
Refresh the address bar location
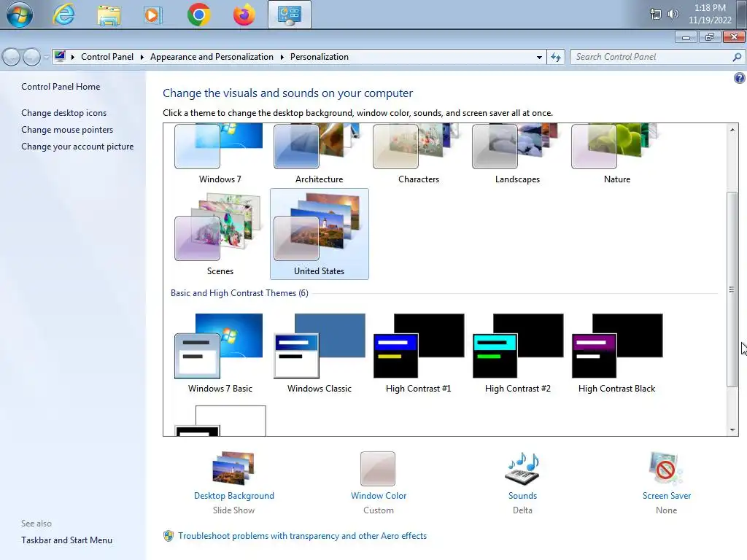pos(555,57)
